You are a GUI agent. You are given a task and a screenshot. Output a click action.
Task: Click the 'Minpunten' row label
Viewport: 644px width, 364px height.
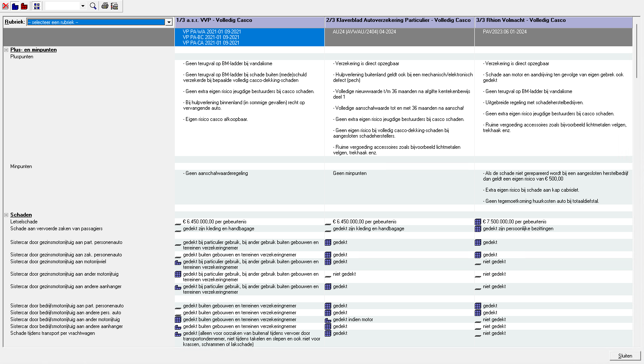pos(21,166)
